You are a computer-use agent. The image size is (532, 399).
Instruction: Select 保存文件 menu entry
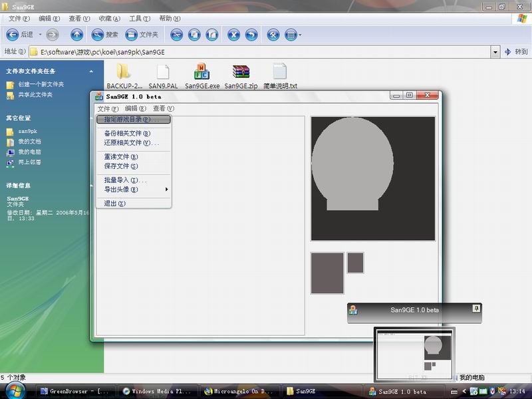[x=121, y=166]
